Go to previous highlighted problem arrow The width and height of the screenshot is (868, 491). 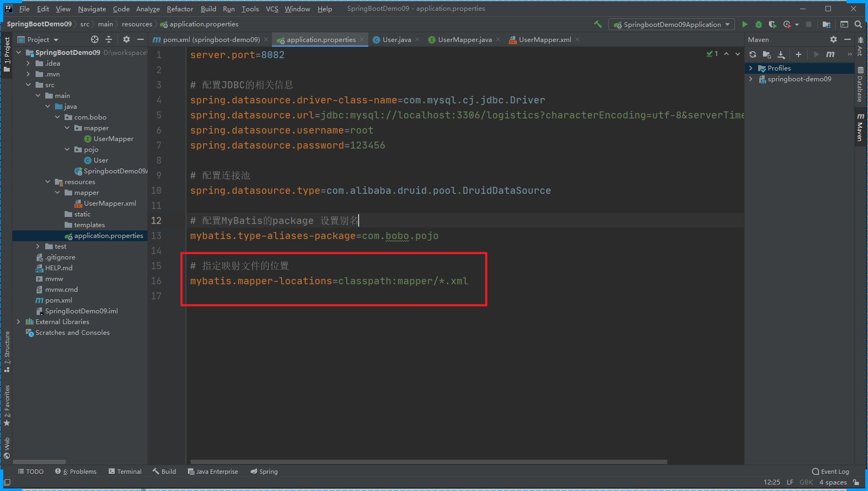(x=726, y=54)
